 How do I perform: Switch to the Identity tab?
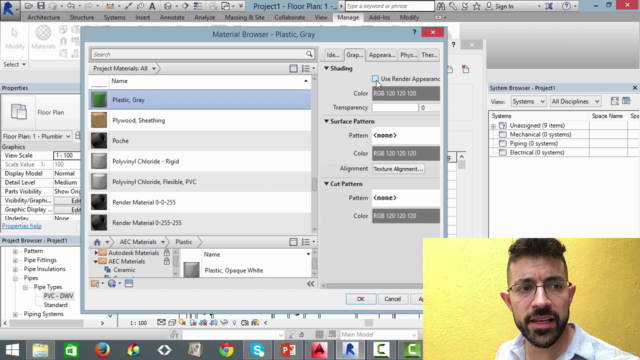[333, 55]
